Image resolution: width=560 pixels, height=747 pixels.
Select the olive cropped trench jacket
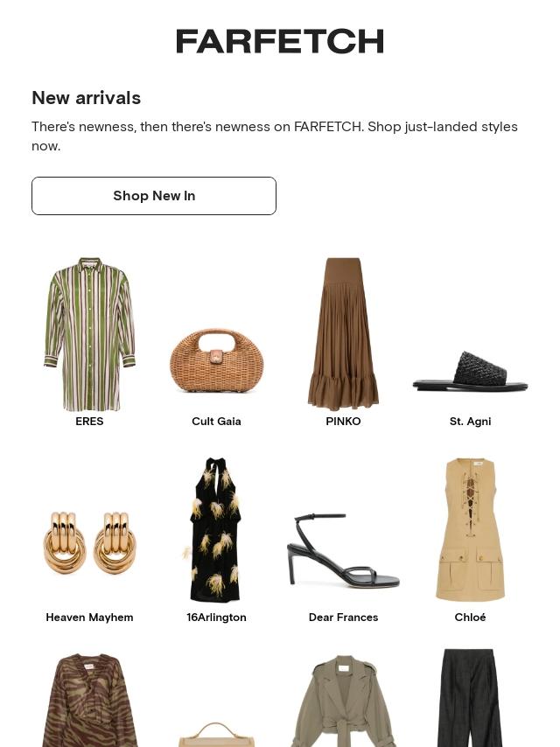pos(343,702)
